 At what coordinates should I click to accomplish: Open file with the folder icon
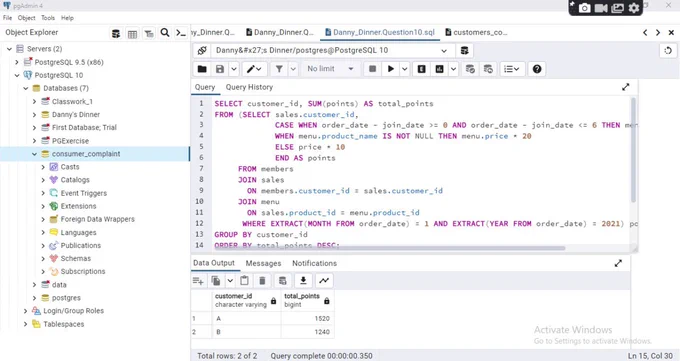pos(202,69)
